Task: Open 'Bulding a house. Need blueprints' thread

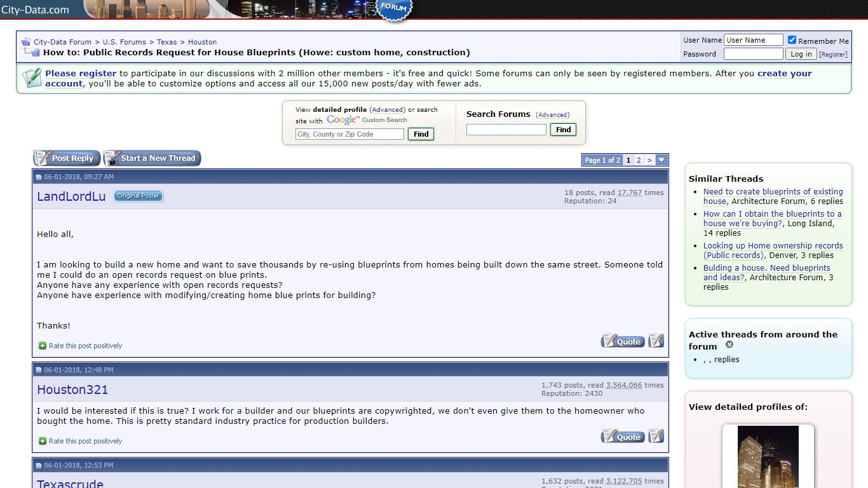Action: point(767,273)
